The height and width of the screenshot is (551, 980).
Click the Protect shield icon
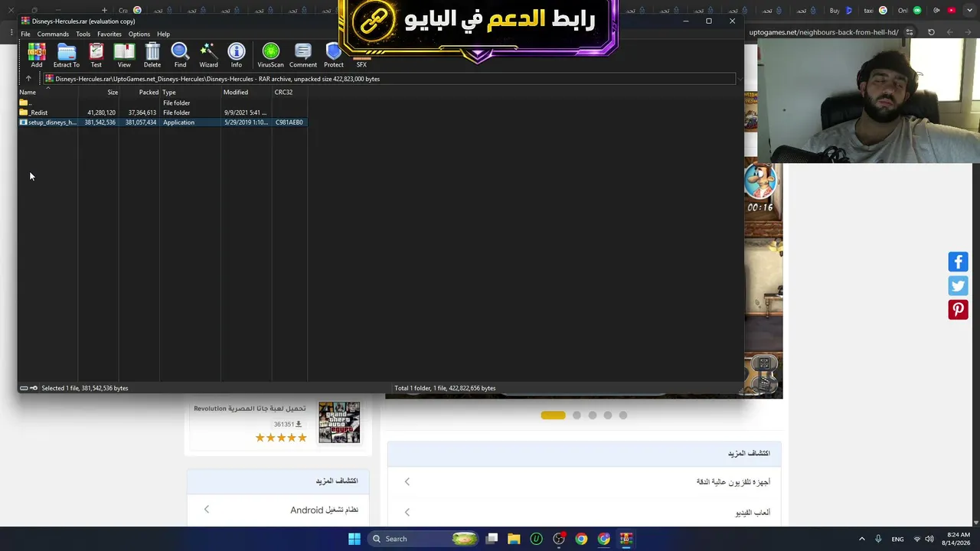[334, 55]
